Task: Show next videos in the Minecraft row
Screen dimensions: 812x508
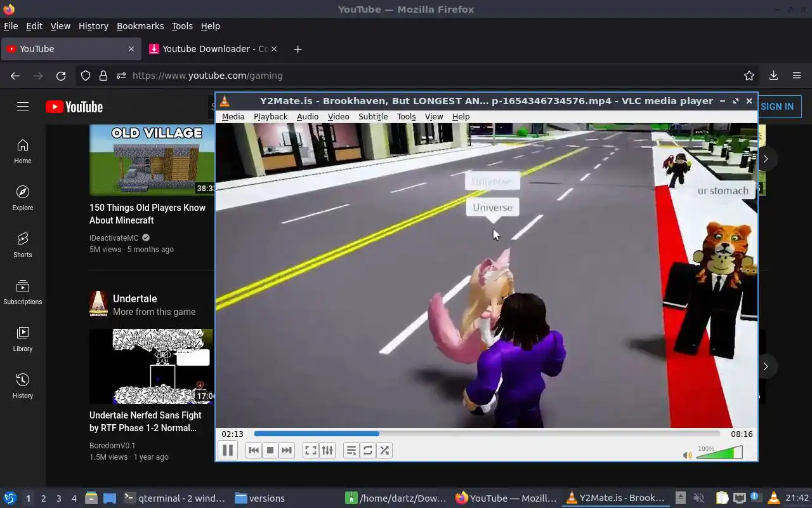Action: (766, 159)
